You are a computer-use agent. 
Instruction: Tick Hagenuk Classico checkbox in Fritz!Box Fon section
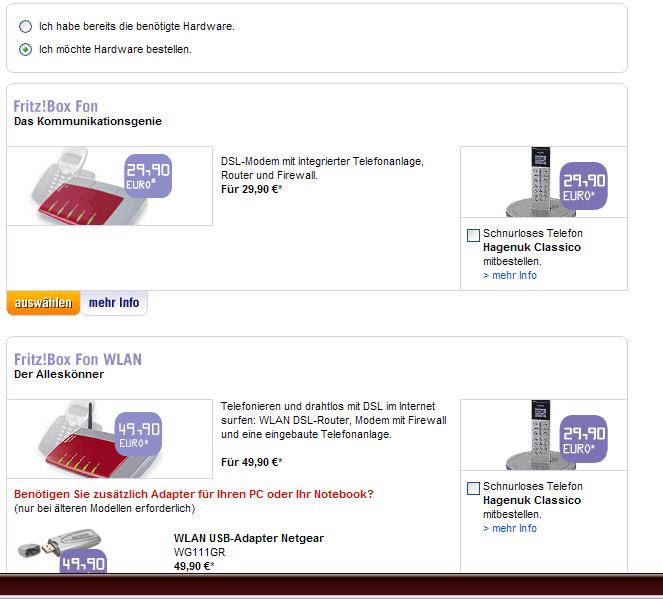[473, 235]
